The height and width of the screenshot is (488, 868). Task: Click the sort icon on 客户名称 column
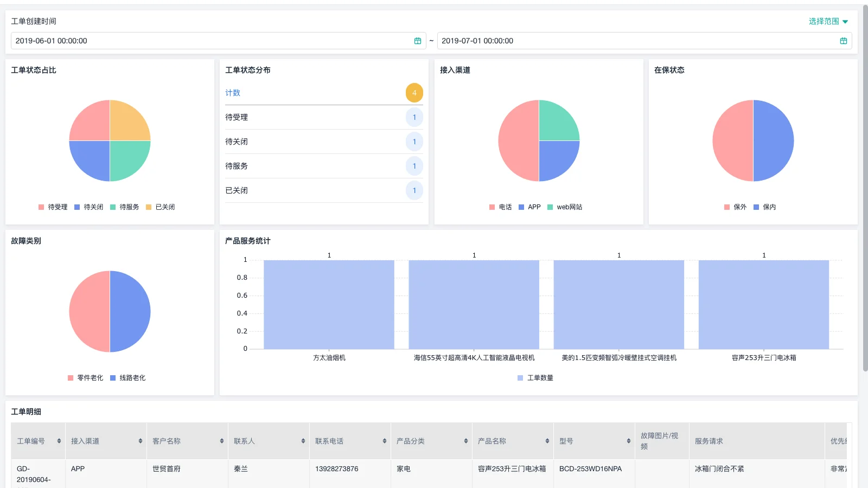(x=221, y=441)
